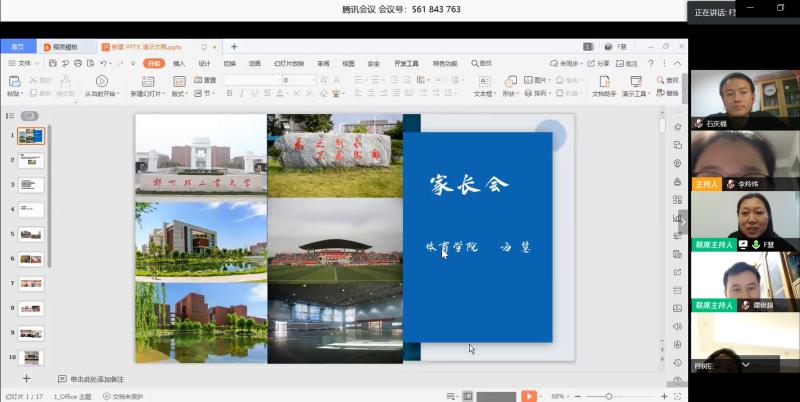800x402 pixels.
Task: Switch to the 插入 ribbon tab
Action: 179,63
